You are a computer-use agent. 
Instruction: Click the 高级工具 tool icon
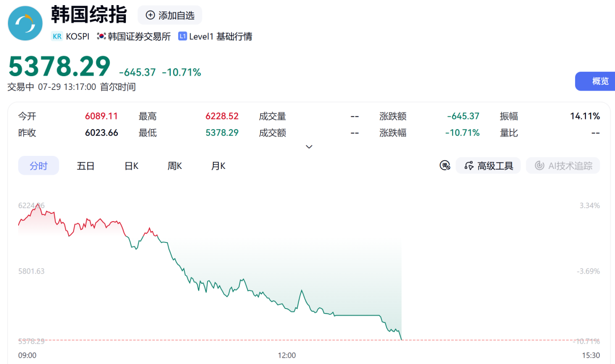(x=469, y=166)
